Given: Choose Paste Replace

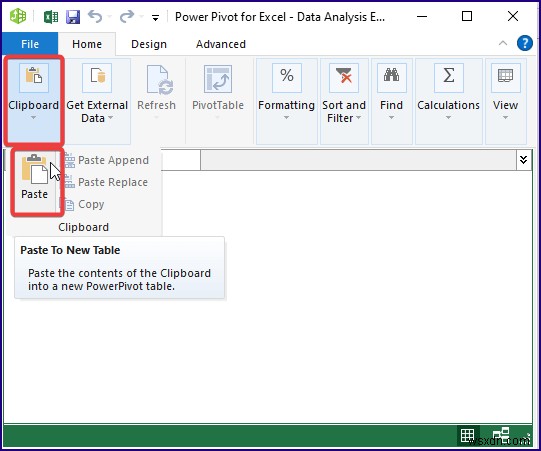Looking at the screenshot, I should [107, 182].
